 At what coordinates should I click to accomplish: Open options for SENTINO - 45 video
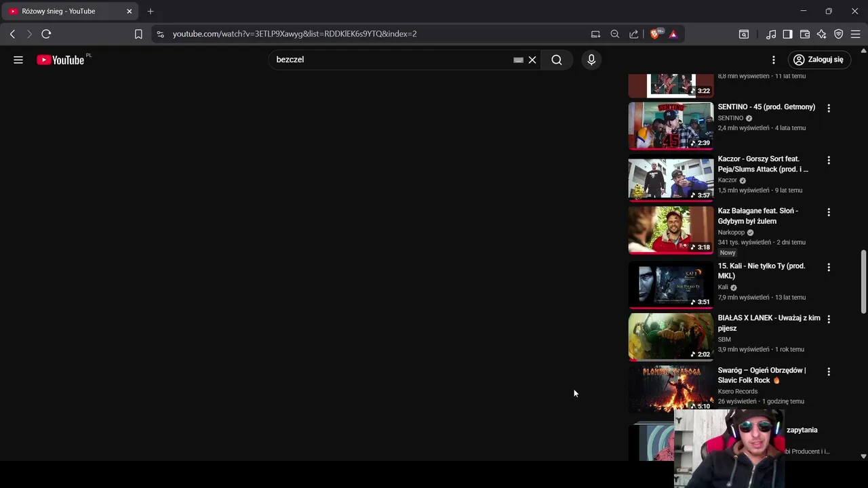pos(828,108)
